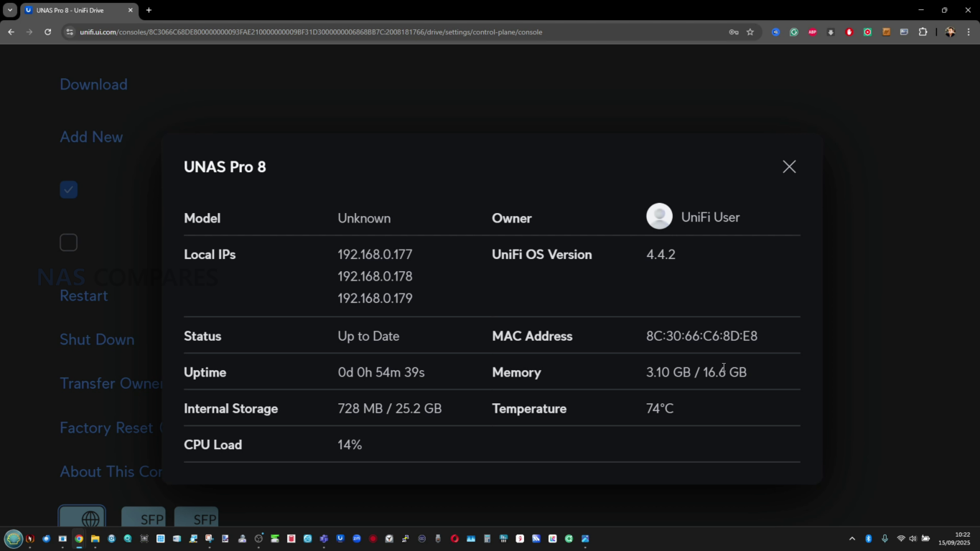Select the UNAS Pro 8 - UniFi Drive tab
980x551 pixels.
(80, 10)
